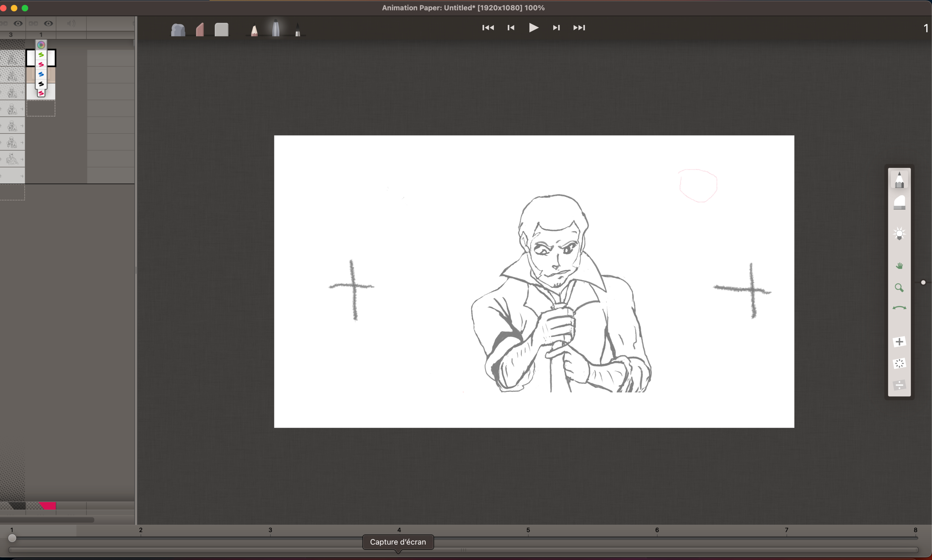Pick the rotate view curved arrow tool
Image resolution: width=932 pixels, height=560 pixels.
point(899,308)
